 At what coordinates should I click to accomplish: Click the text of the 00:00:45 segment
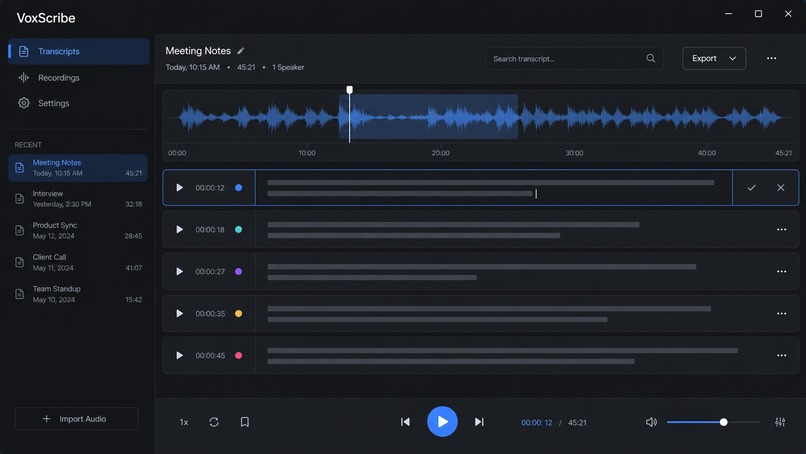(503, 356)
